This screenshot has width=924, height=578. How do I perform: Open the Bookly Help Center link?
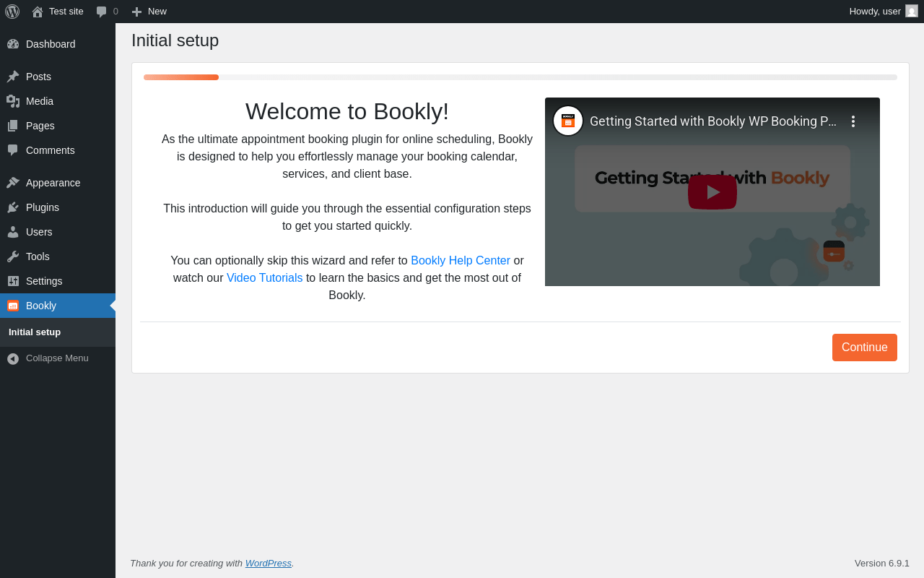point(461,261)
